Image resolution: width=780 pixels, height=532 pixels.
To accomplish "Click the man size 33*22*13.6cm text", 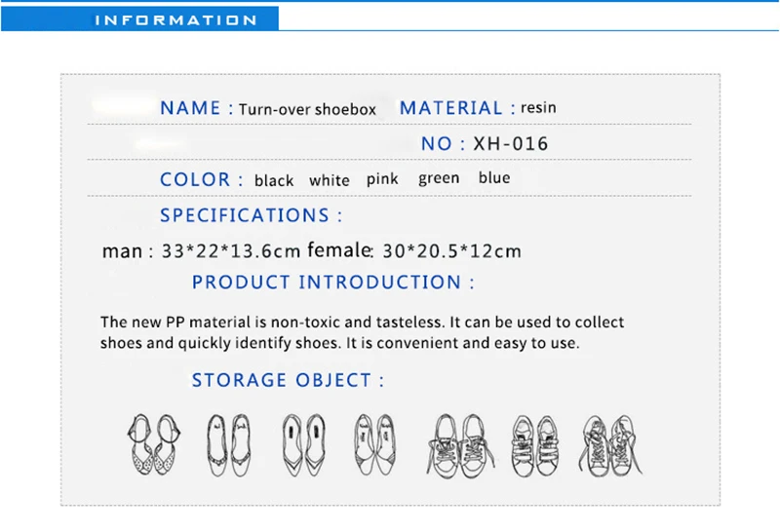I will 201,251.
